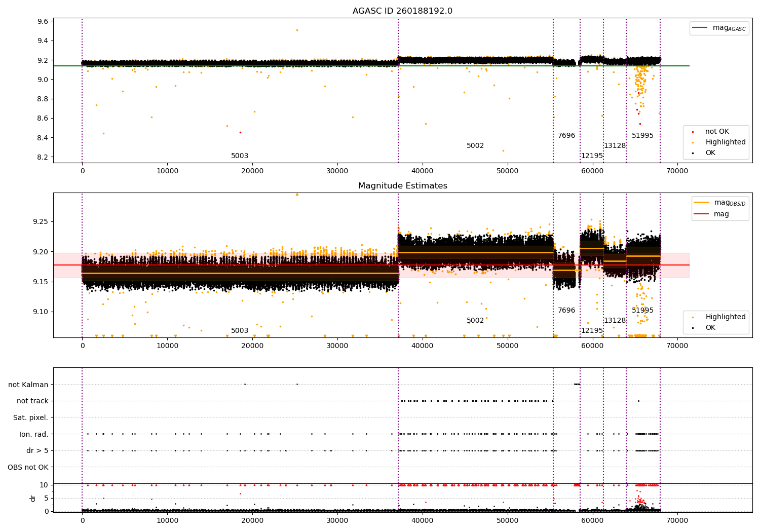Screen dimensions: 760x532
Task: Click the 'OBS not OK' row label
Action: tap(28, 467)
